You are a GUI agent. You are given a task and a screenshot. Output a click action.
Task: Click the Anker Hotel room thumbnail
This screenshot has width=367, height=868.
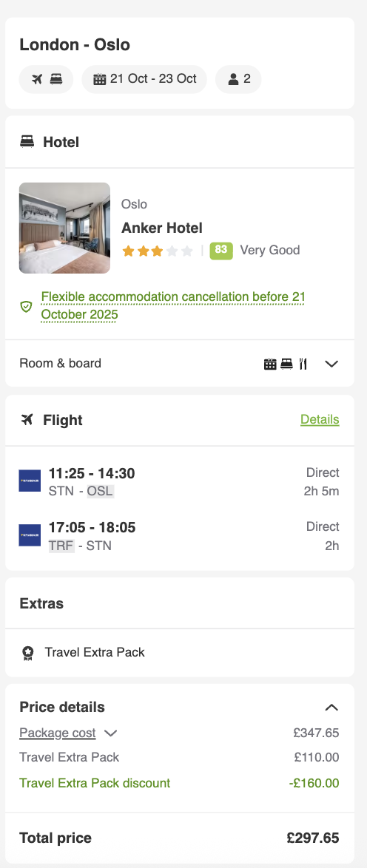[x=65, y=228]
